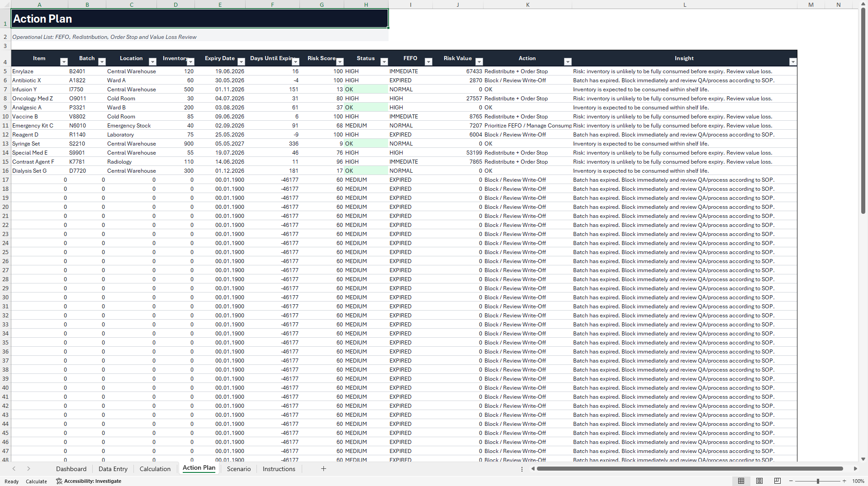Open the Inventory column filter dropdown
868x486 pixels.
click(190, 62)
